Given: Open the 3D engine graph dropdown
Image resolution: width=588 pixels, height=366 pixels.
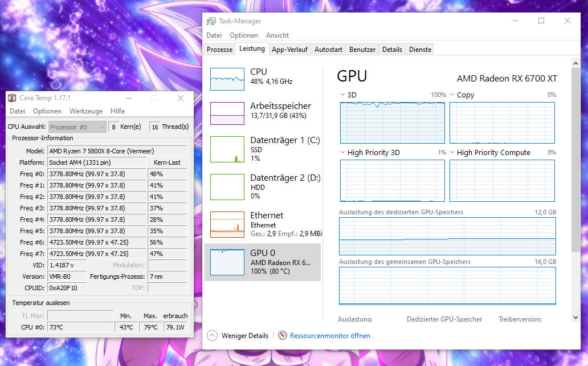Looking at the screenshot, I should 342,95.
